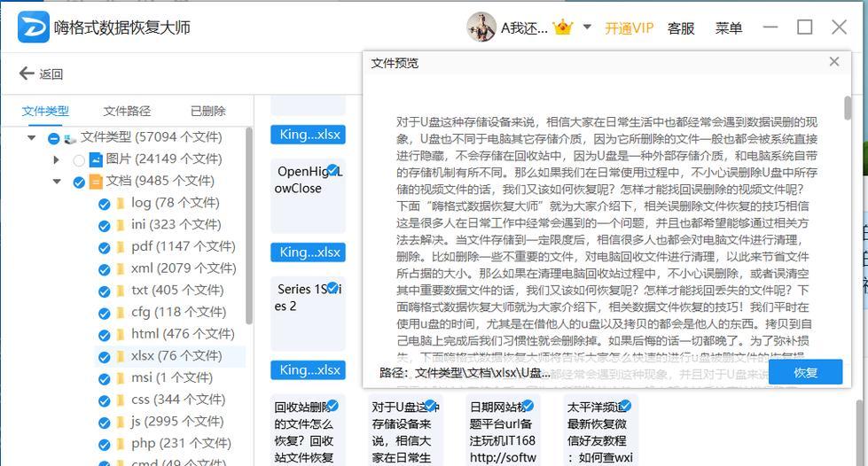The height and width of the screenshot is (466, 868).
Task: Open the OpenHigLowClose file thumbnail
Action: click(x=308, y=196)
